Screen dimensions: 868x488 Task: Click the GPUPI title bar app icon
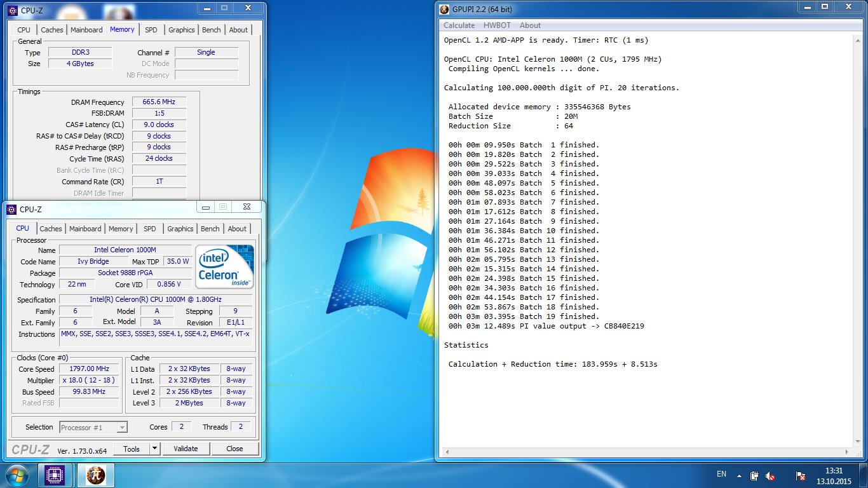click(444, 9)
